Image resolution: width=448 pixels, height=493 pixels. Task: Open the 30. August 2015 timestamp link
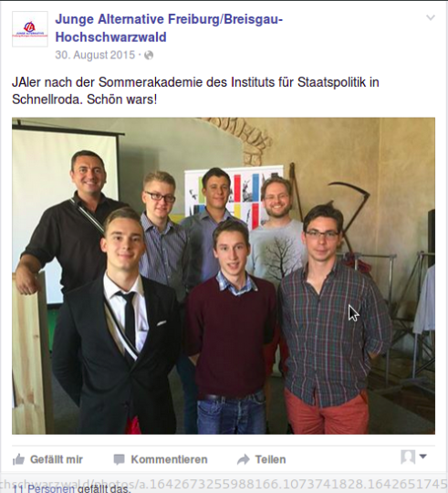click(95, 55)
